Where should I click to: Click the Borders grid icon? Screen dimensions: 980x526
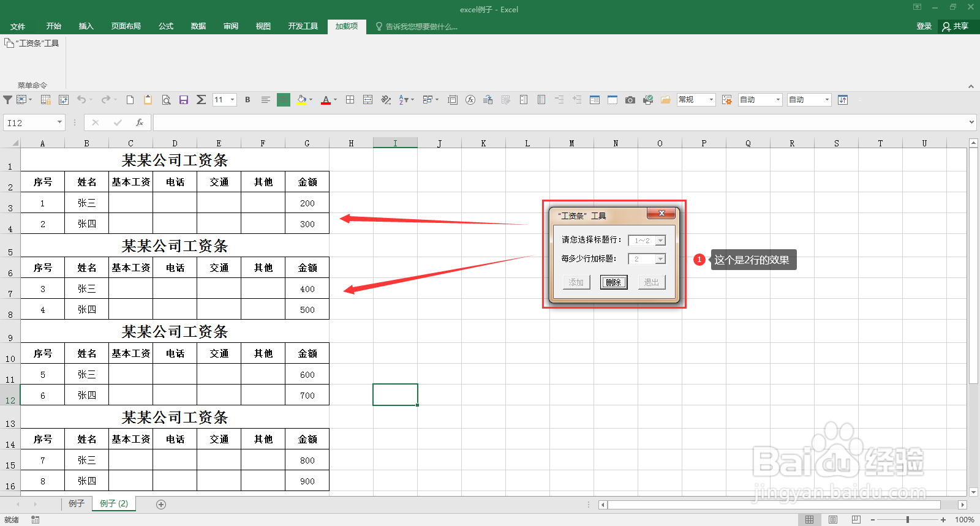coord(350,100)
